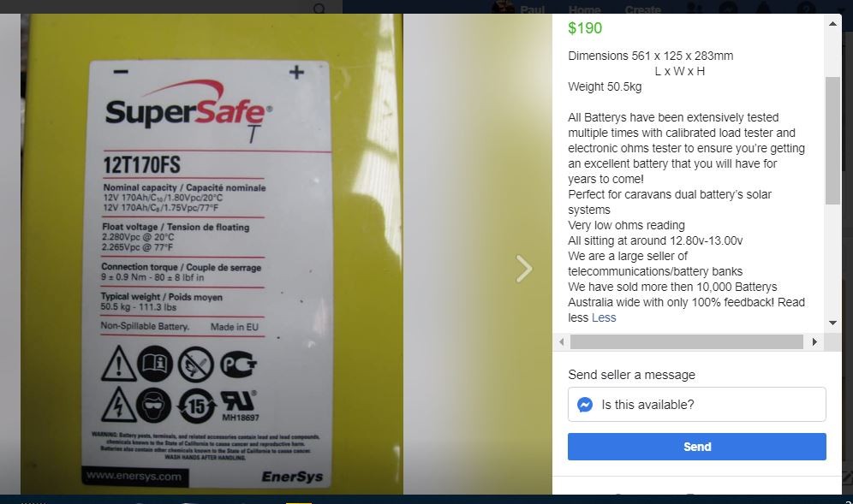Click the description's bottom scroll arrow
853x504 pixels.
point(832,323)
